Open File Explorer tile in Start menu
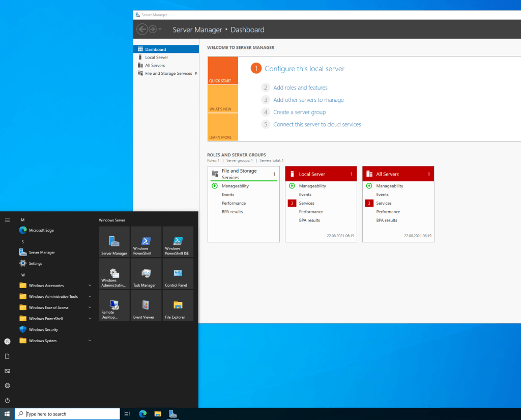This screenshot has height=420, width=521. pyautogui.click(x=178, y=305)
